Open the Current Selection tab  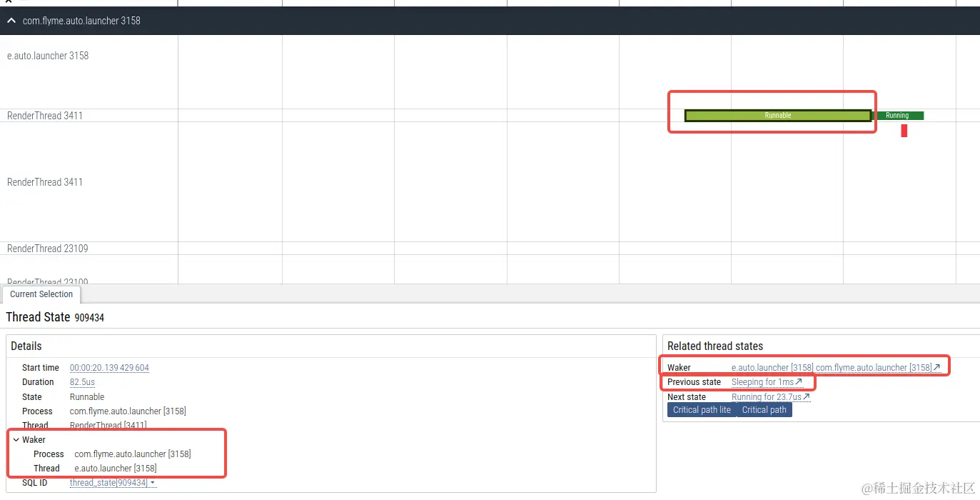41,294
